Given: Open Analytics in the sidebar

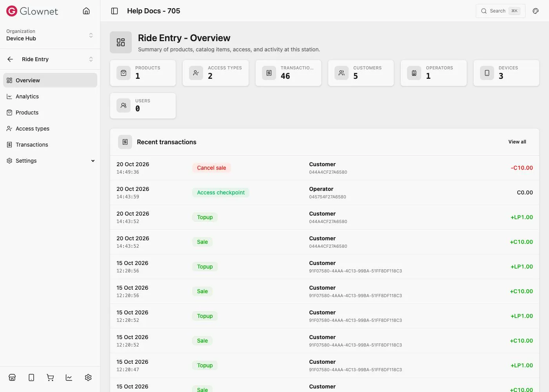Looking at the screenshot, I should (50, 96).
